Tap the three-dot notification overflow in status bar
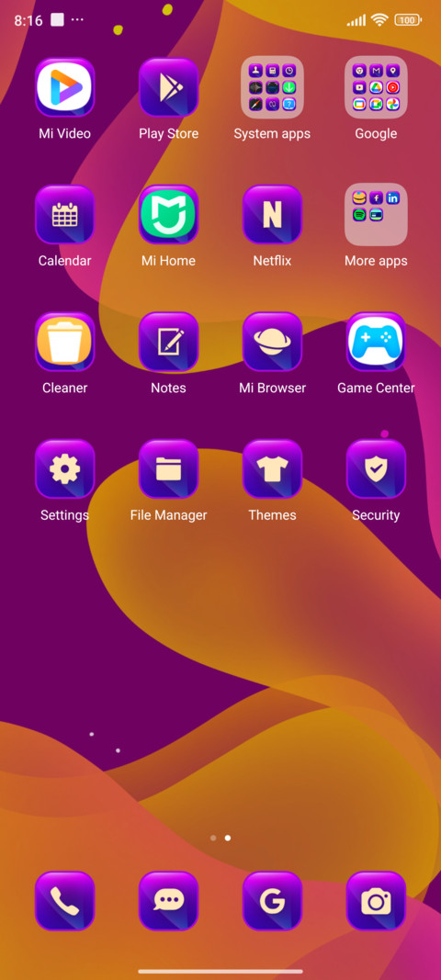 (77, 20)
